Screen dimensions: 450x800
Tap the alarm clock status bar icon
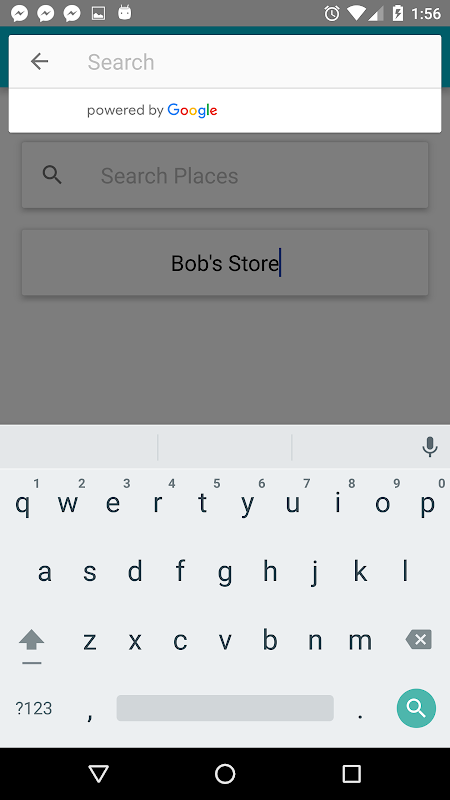(x=332, y=13)
